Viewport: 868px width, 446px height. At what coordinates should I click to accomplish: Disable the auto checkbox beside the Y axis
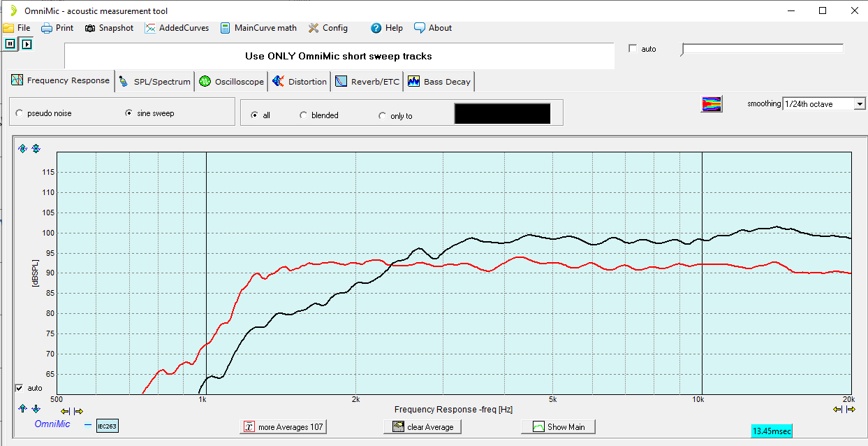click(19, 388)
